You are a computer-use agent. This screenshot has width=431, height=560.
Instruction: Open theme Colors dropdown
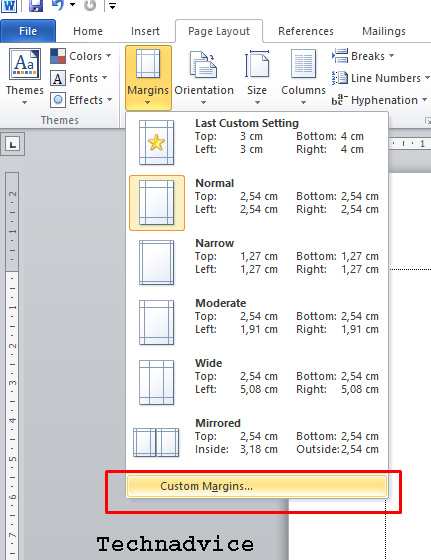81,56
